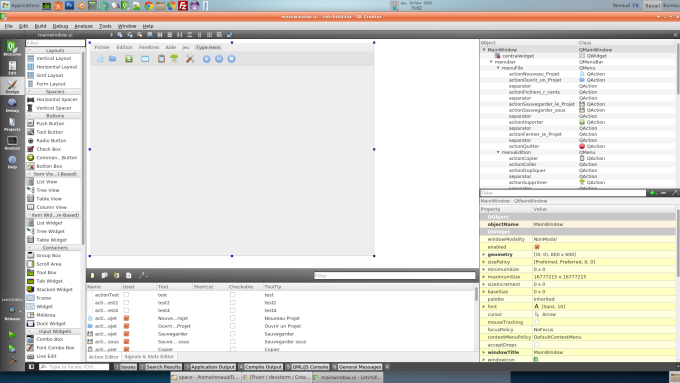Image resolution: width=680 pixels, height=383 pixels.
Task: Open the Application Output pane
Action: [x=210, y=367]
